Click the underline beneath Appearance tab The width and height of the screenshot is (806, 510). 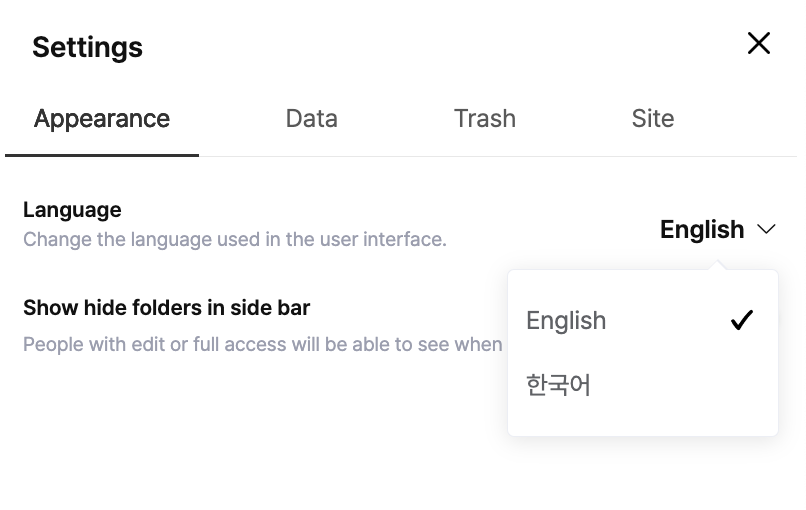(x=102, y=156)
